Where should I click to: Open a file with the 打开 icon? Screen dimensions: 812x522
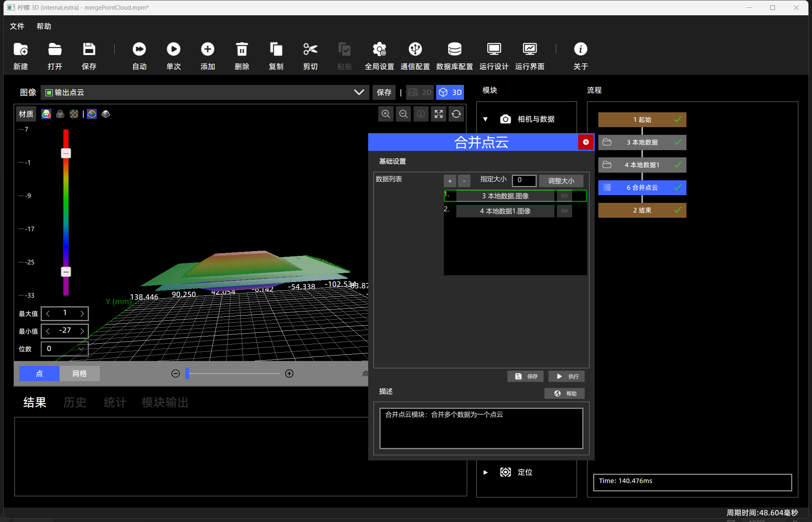pos(55,56)
